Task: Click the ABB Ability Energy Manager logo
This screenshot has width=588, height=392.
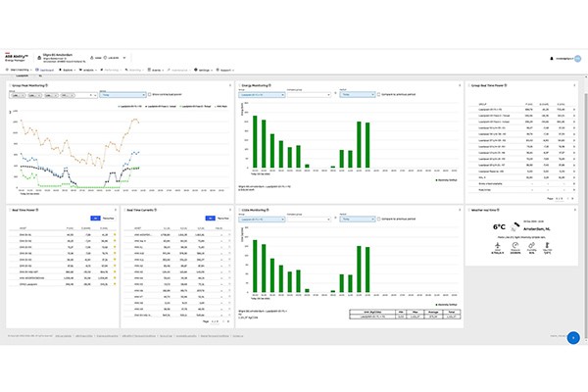Action: pyautogui.click(x=21, y=58)
